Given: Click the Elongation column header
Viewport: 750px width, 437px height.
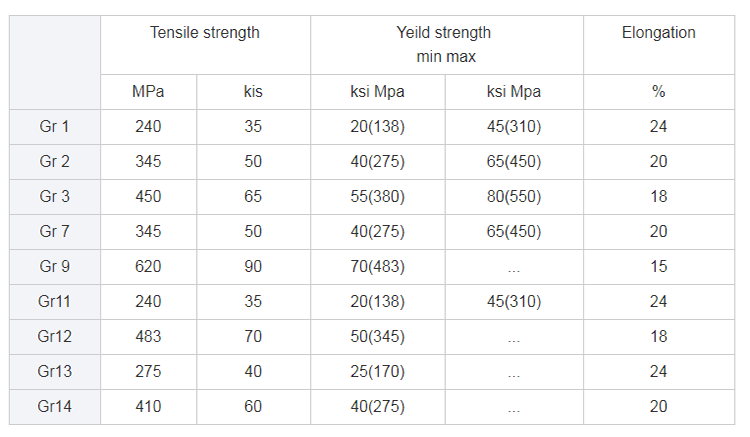Looking at the screenshot, I should tap(658, 33).
